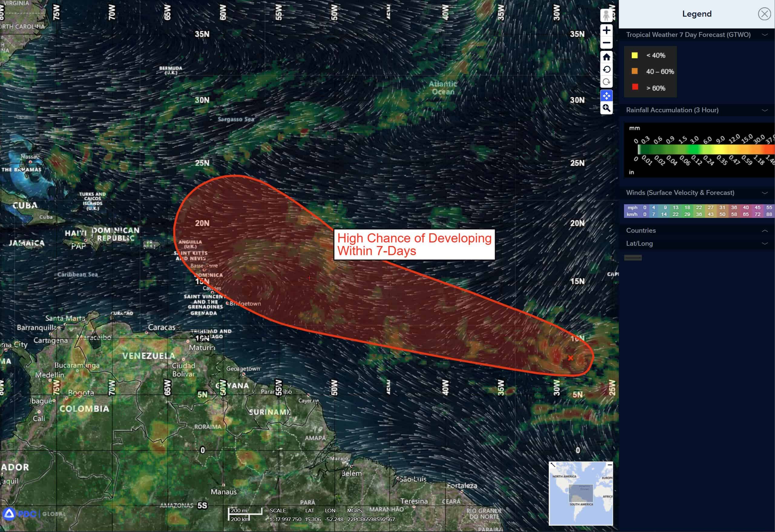This screenshot has height=532, width=775.
Task: Zoom in with the plus button
Action: point(606,30)
